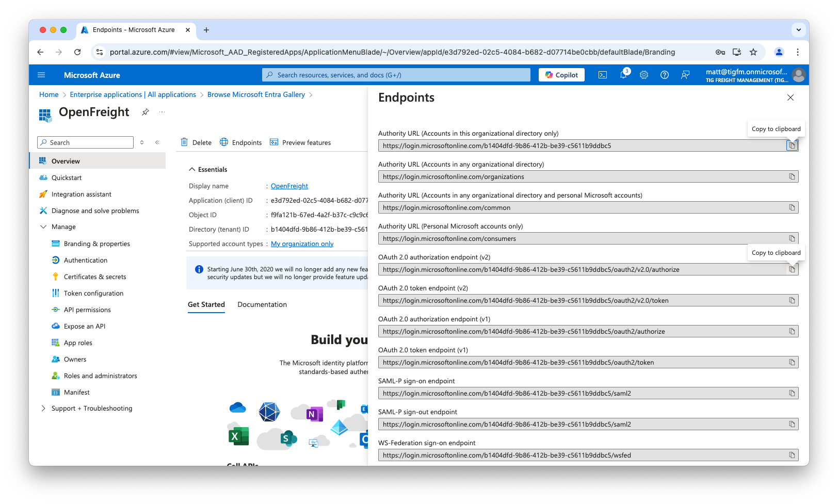Open the Help question mark menu
The height and width of the screenshot is (504, 838).
665,75
